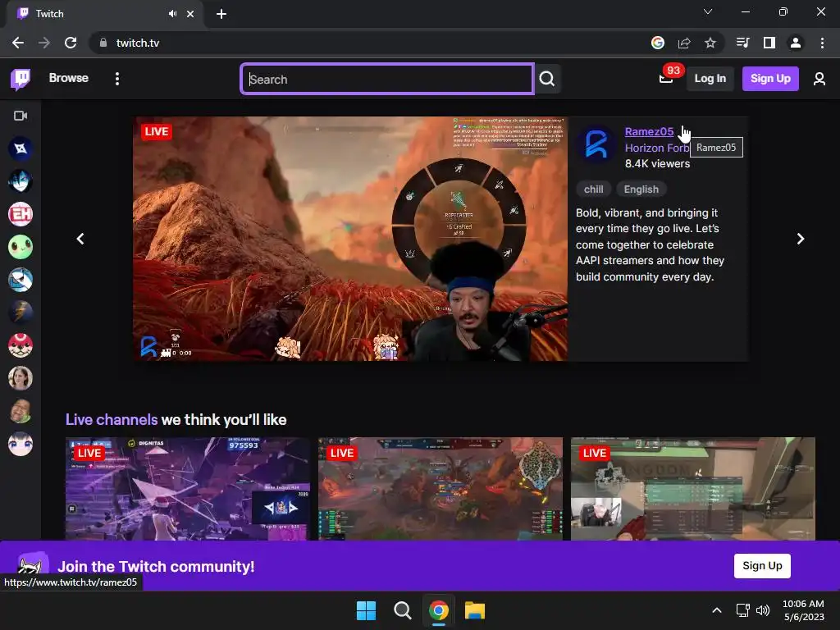Viewport: 840px width, 630px height.
Task: Open sidebar channel with laughing man avatar
Action: [x=21, y=411]
